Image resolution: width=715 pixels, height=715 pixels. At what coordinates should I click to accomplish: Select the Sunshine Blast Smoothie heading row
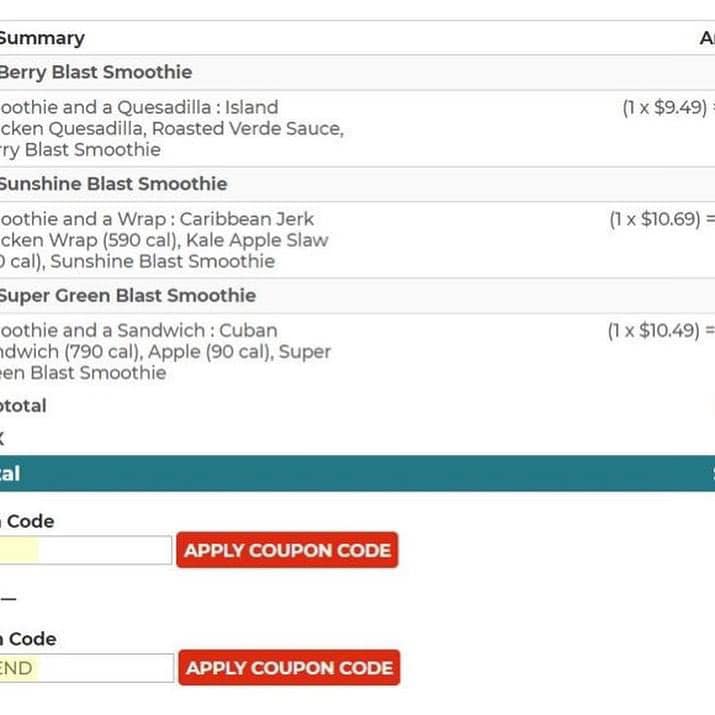(x=113, y=184)
